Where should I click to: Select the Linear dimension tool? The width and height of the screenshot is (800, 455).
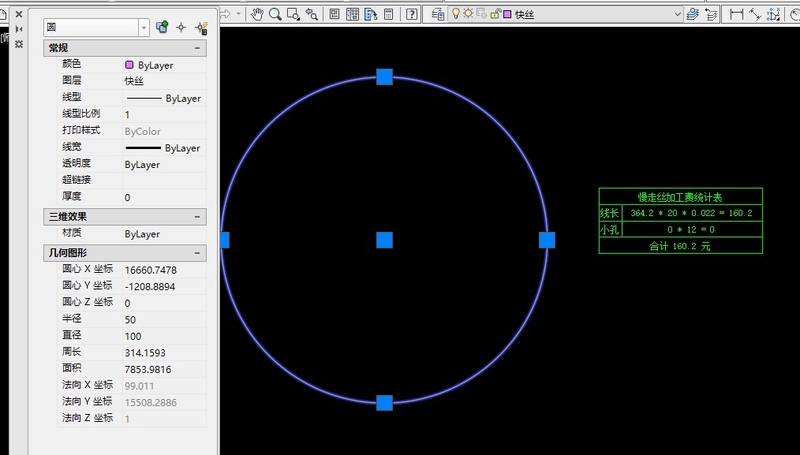click(x=736, y=14)
